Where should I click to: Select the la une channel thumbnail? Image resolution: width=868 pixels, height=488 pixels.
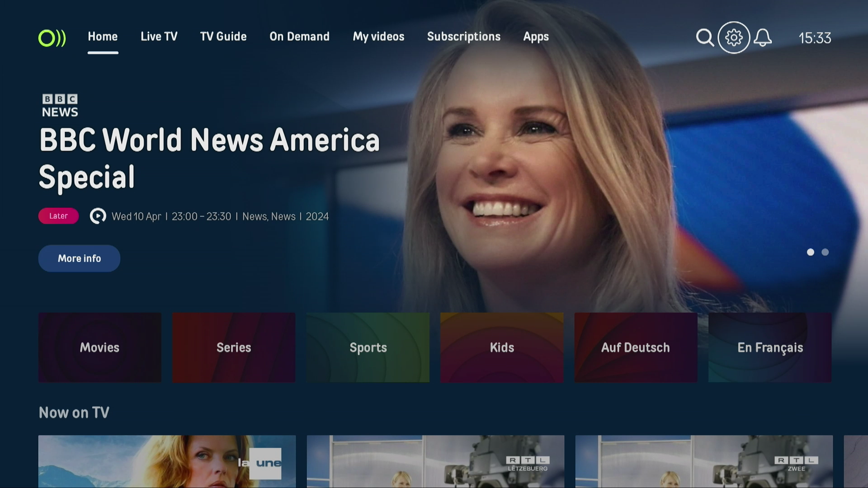pos(167,461)
